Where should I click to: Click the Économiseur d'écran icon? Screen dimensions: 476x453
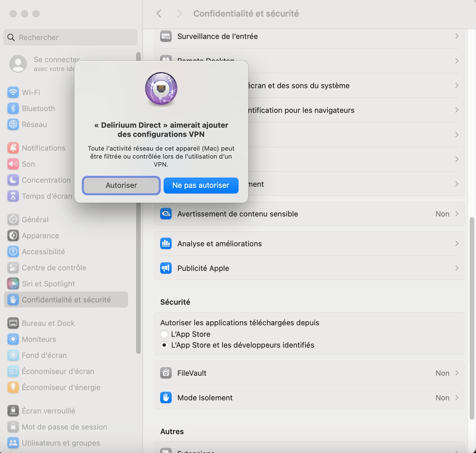coord(13,371)
